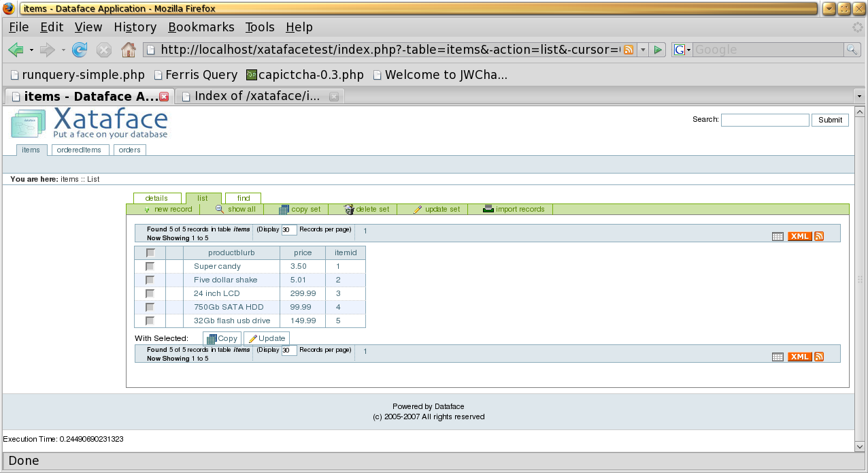
Task: Click upper table-export icon beside XML
Action: click(778, 236)
